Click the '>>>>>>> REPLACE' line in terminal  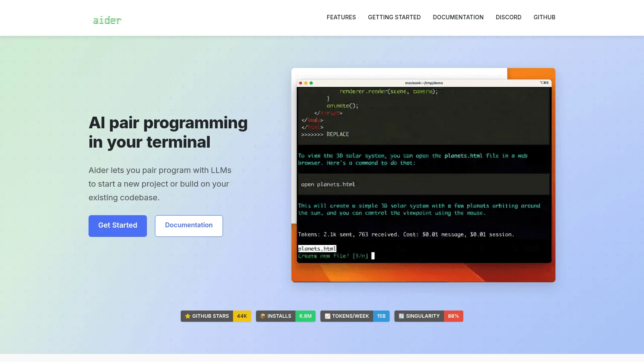(325, 134)
